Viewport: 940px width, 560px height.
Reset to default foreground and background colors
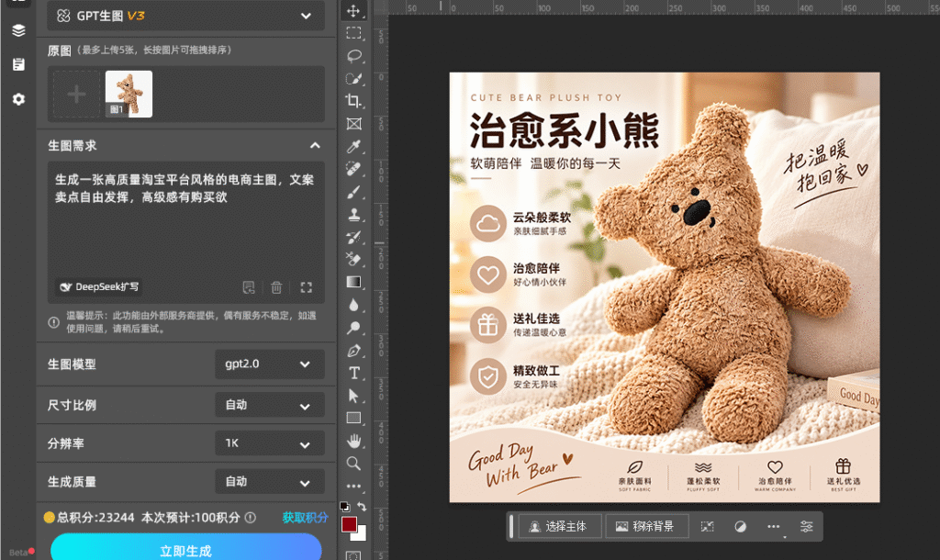click(x=345, y=507)
